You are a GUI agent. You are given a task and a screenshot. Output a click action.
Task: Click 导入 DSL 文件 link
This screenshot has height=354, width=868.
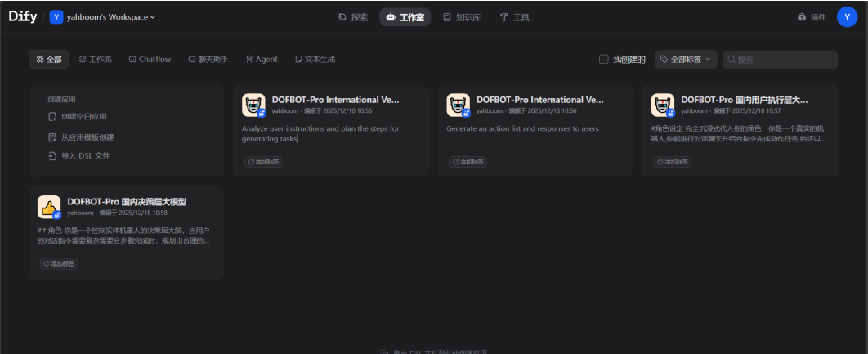84,155
